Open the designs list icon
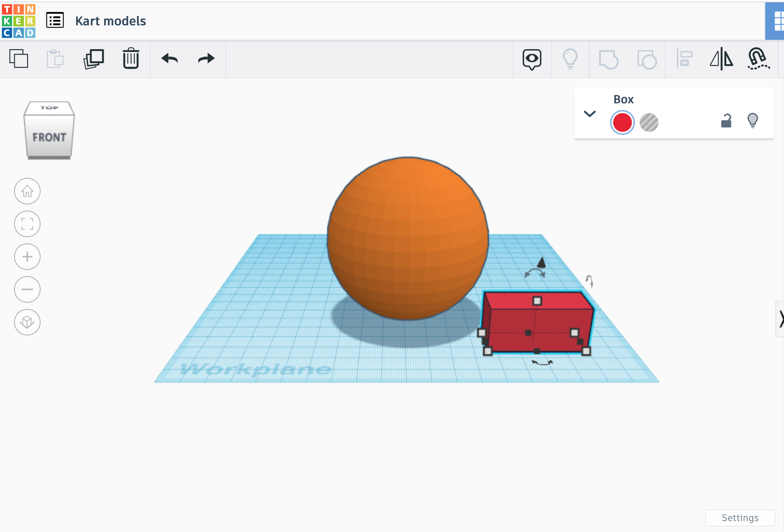This screenshot has height=532, width=784. [55, 20]
